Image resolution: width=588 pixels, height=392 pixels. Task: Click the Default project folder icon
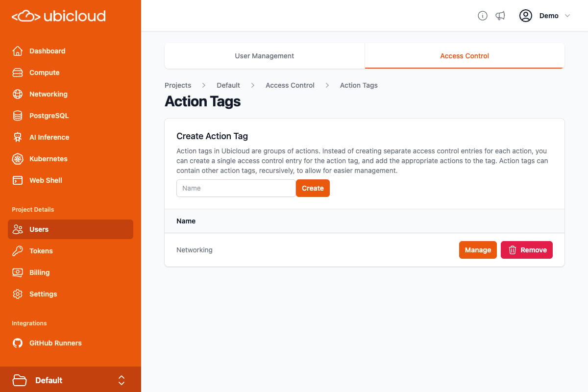(x=20, y=380)
